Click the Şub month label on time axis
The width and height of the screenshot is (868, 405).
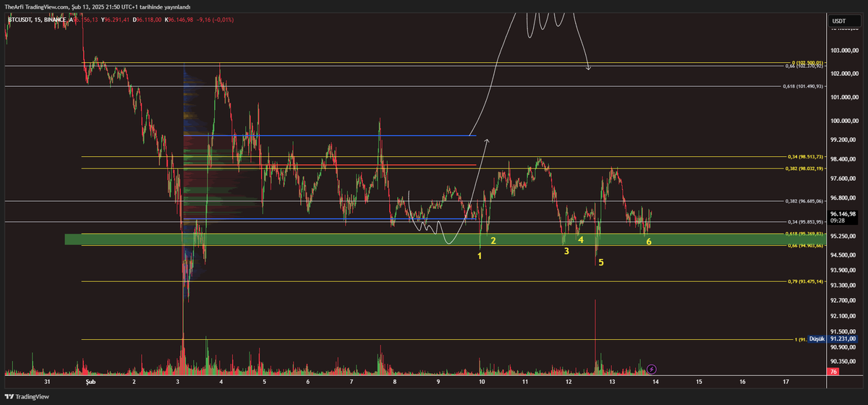90,380
